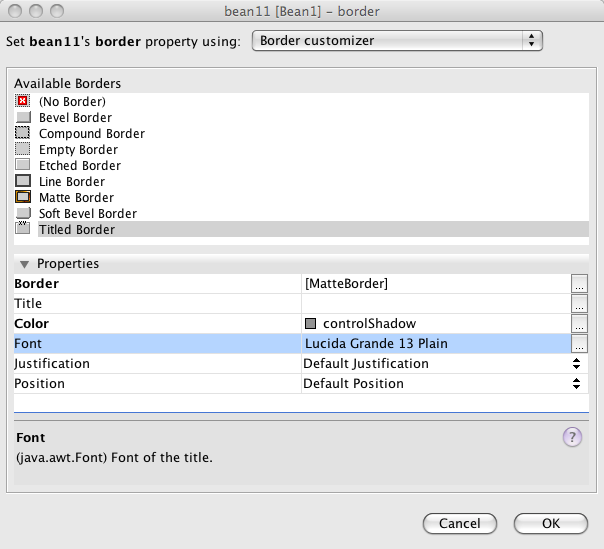The width and height of the screenshot is (604, 549).
Task: Select Soft Bevel Border list entry
Action: pyautogui.click(x=88, y=213)
